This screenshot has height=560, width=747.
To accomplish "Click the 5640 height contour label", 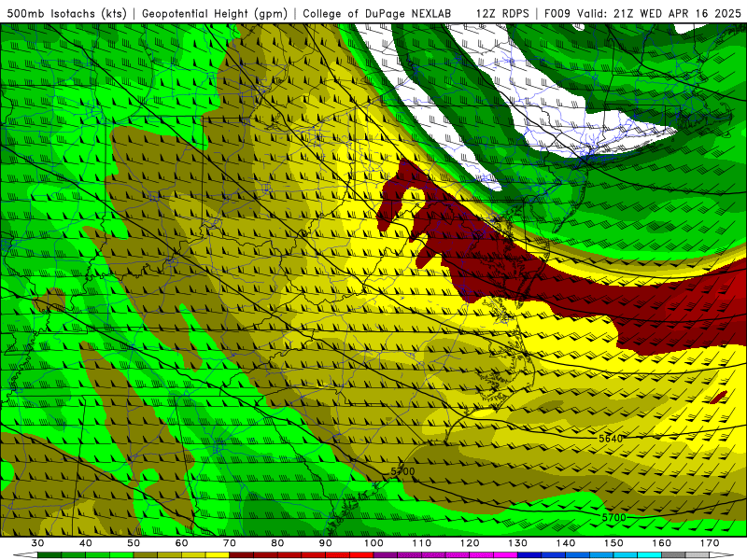I will pyautogui.click(x=611, y=438).
